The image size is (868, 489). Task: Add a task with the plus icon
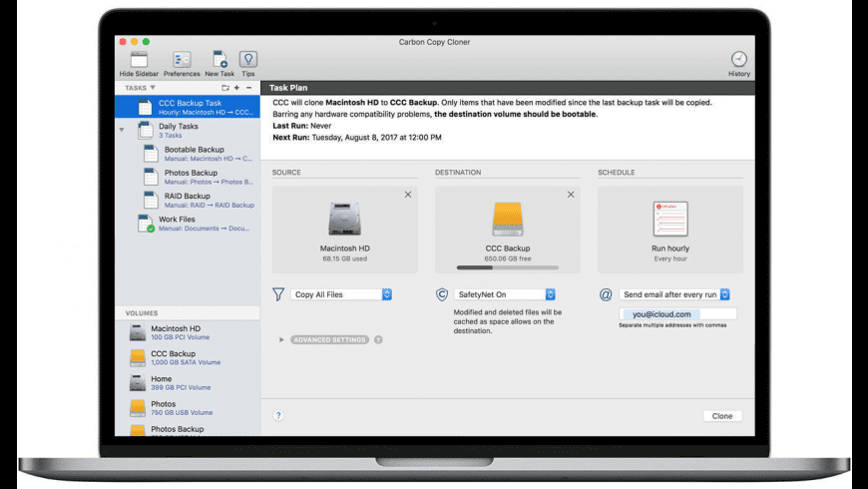point(236,88)
